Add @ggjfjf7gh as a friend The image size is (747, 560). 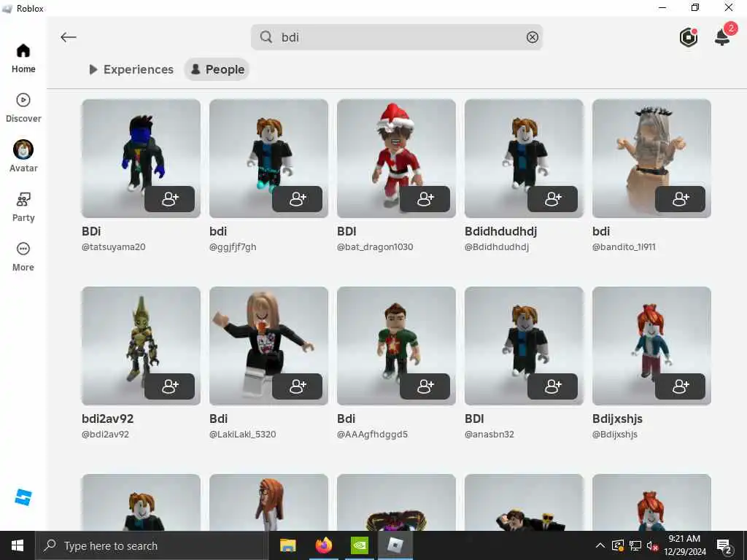tap(298, 199)
